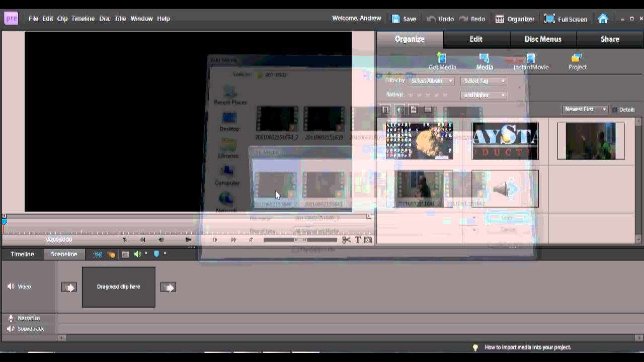Toggle the show still images filter button
The height and width of the screenshot is (362, 644).
(x=414, y=110)
